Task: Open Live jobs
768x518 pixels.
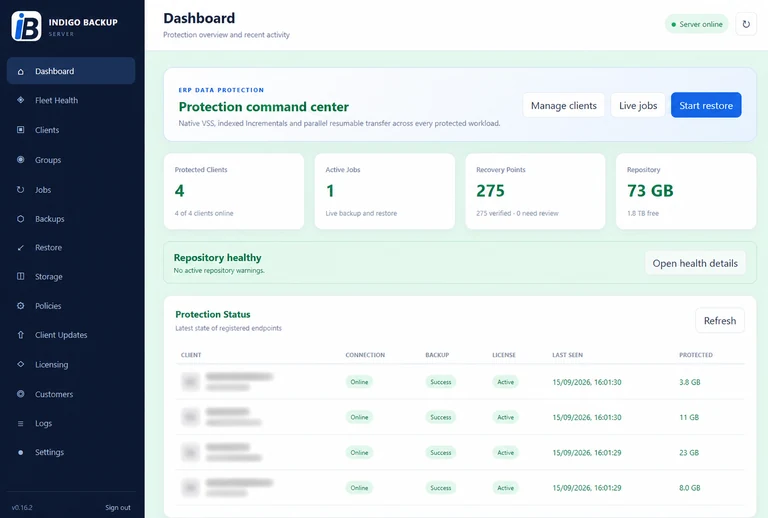Action: click(638, 105)
